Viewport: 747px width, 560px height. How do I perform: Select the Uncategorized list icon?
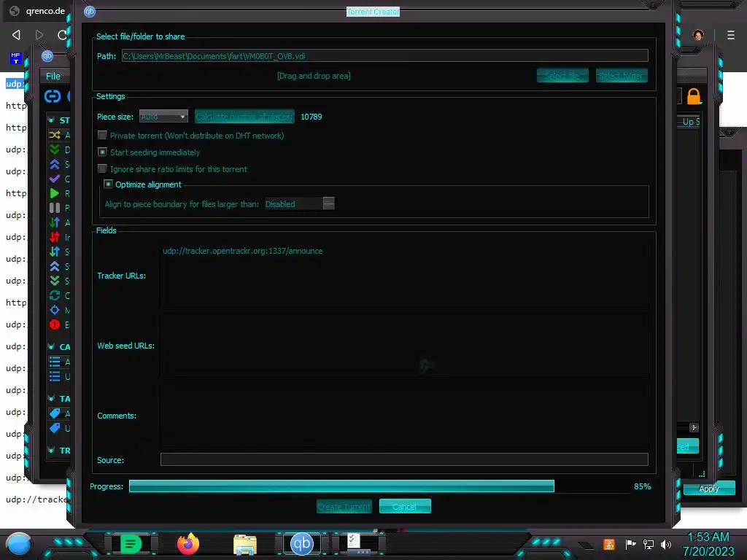(x=54, y=376)
